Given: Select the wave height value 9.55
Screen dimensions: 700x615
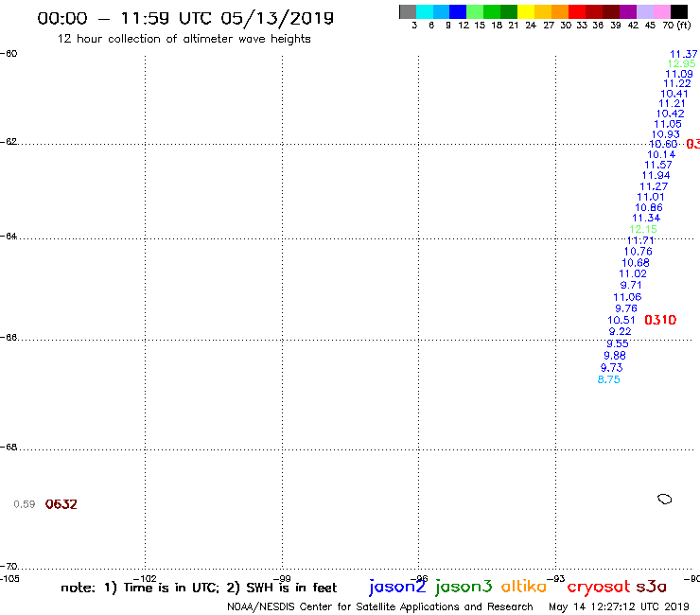Looking at the screenshot, I should [x=618, y=343].
